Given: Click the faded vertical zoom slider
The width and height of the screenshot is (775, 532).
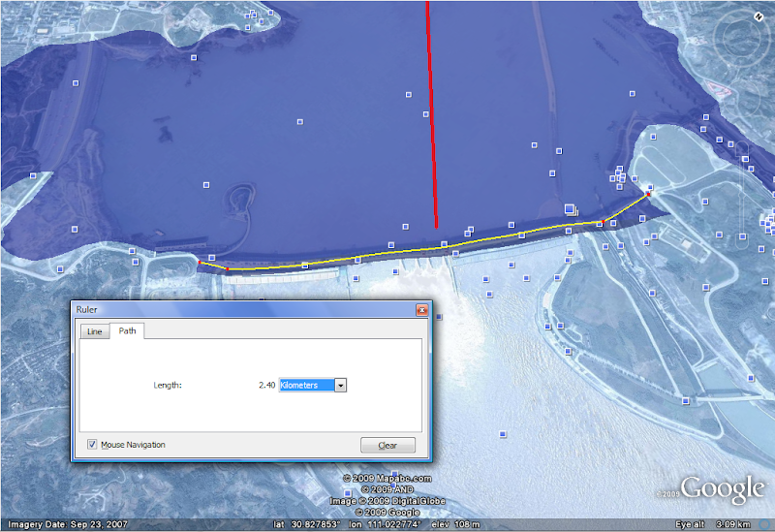Looking at the screenshot, I should (742, 193).
